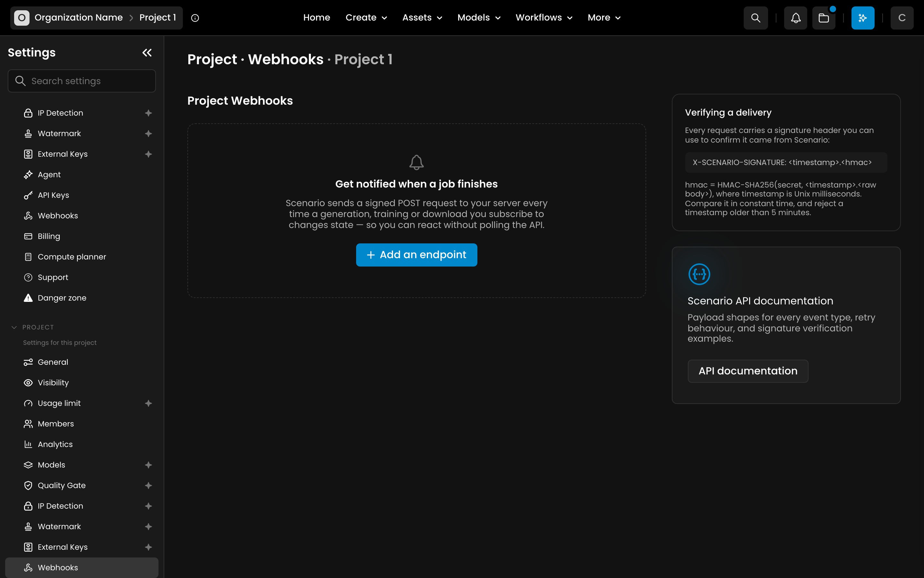Click the eye icon next to Visibility
This screenshot has width=924, height=578.
point(28,383)
